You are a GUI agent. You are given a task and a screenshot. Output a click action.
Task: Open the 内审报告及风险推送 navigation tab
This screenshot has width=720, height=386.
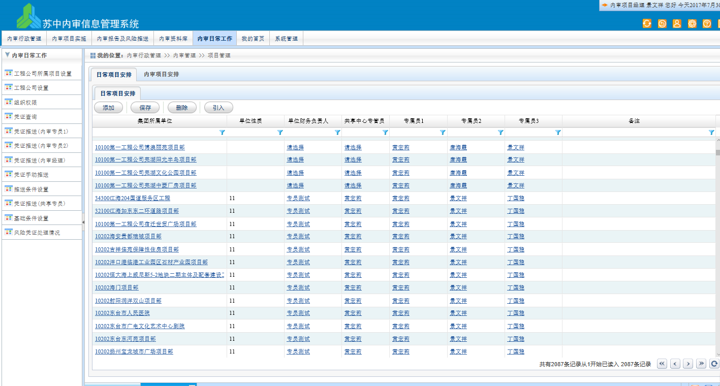[x=123, y=39]
